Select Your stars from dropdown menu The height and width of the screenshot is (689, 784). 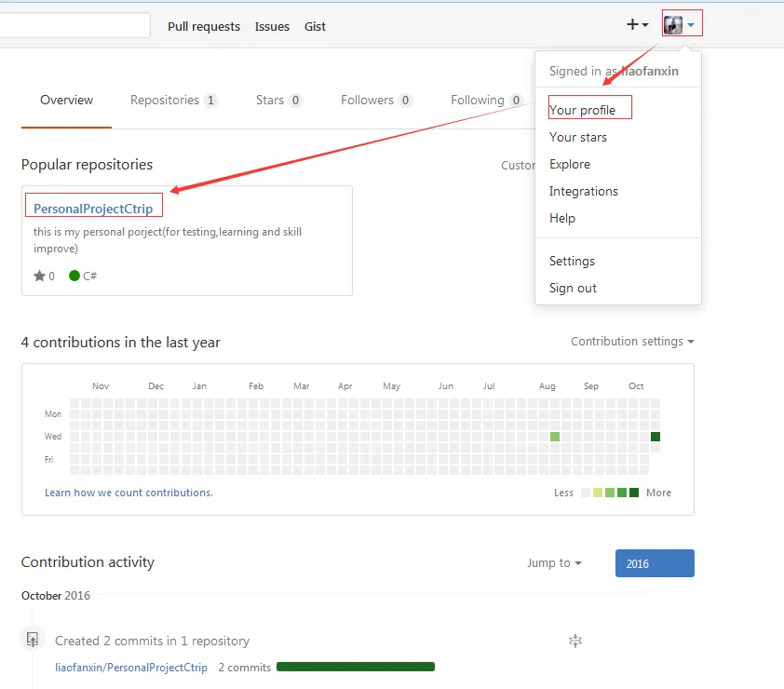[578, 137]
